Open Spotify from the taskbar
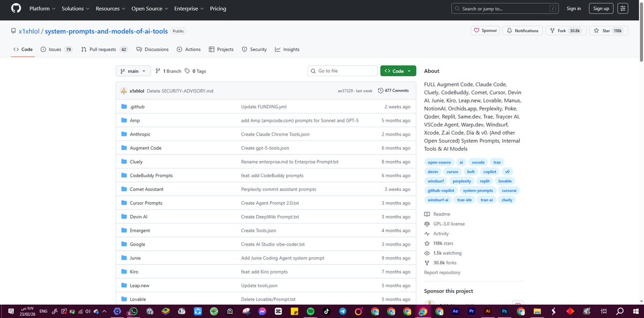 click(x=311, y=311)
